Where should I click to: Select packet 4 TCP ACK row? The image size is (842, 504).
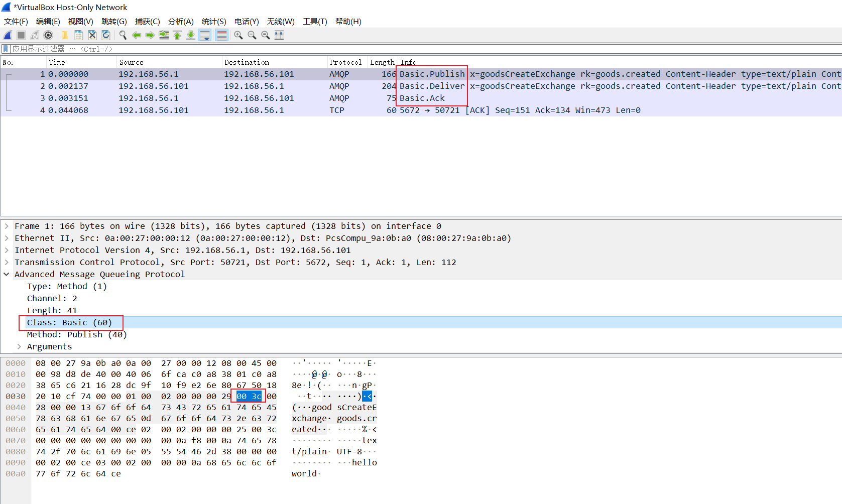coord(421,110)
